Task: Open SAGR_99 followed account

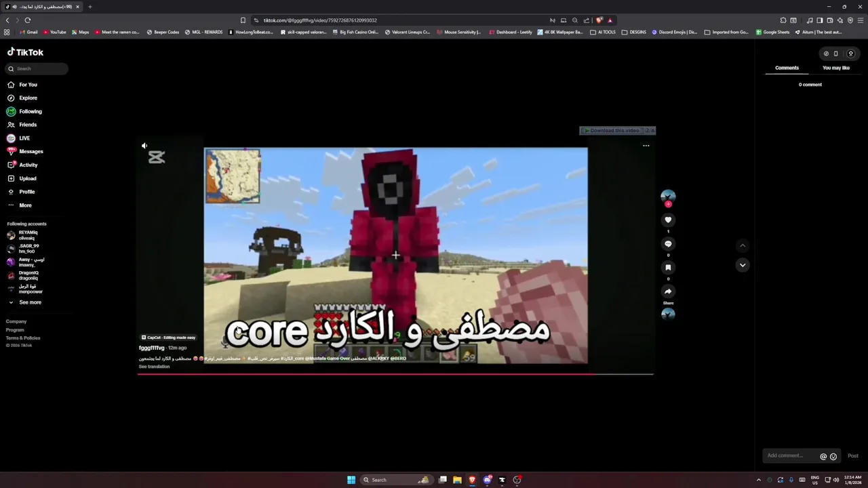Action: (23, 249)
